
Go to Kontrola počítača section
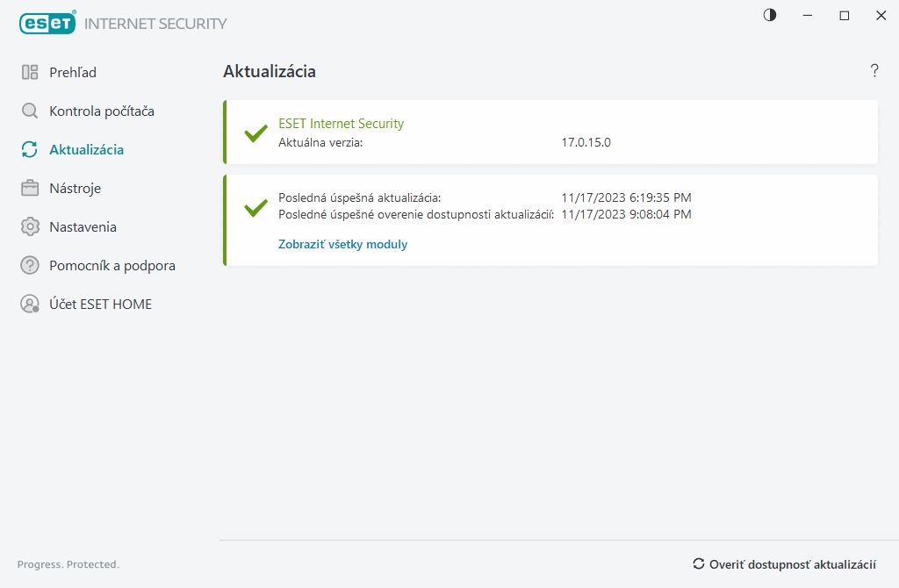coord(102,111)
